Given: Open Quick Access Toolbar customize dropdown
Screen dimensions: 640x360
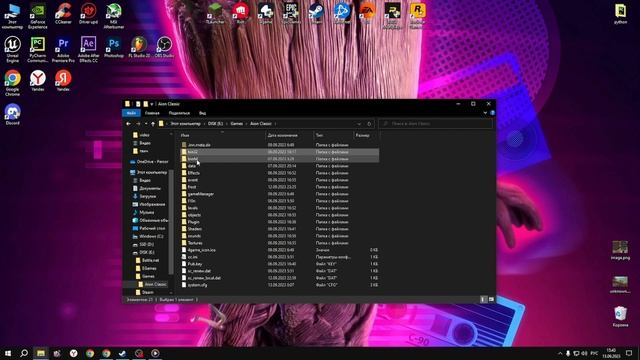Looking at the screenshot, I should (151, 104).
